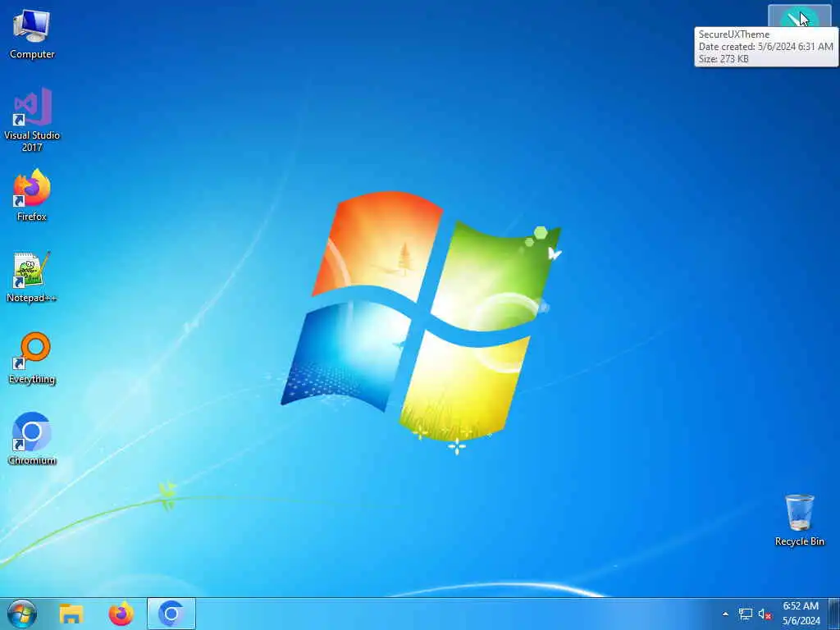
Task: Select the SecureUXTheme desktop icon
Action: pyautogui.click(x=799, y=16)
